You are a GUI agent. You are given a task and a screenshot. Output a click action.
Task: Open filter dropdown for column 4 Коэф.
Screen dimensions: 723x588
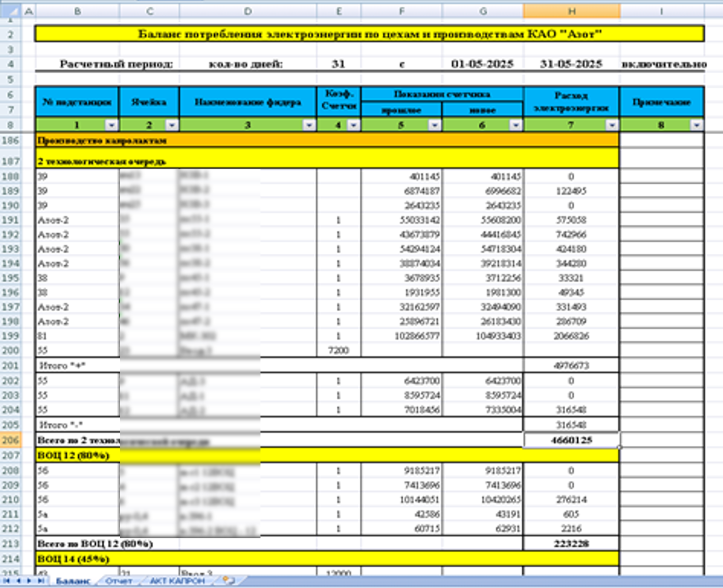point(353,125)
